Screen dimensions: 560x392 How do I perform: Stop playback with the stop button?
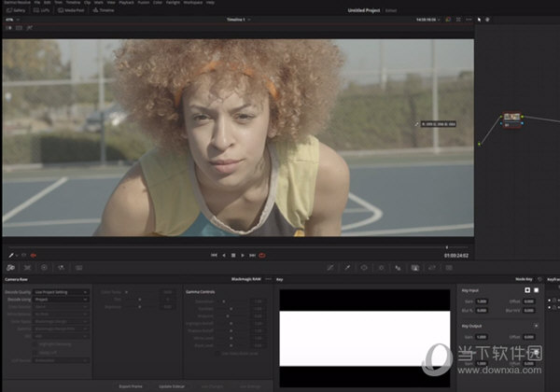tap(233, 255)
